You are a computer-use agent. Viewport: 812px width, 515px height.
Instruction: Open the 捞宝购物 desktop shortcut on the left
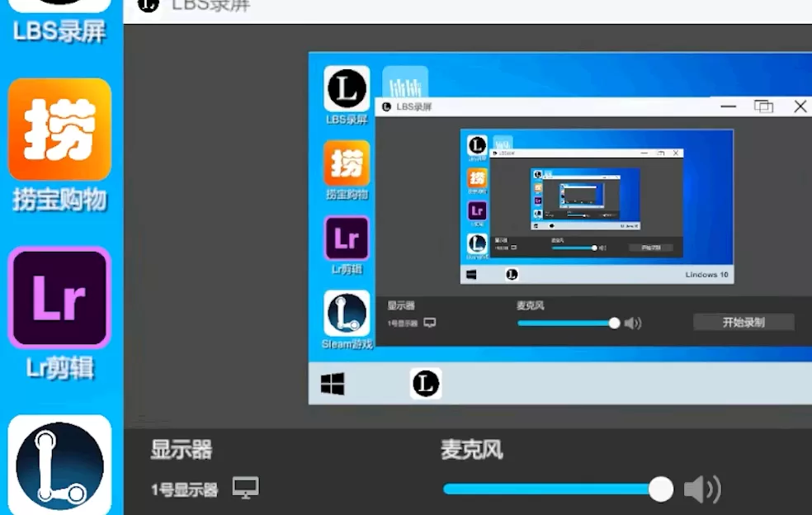pos(59,130)
